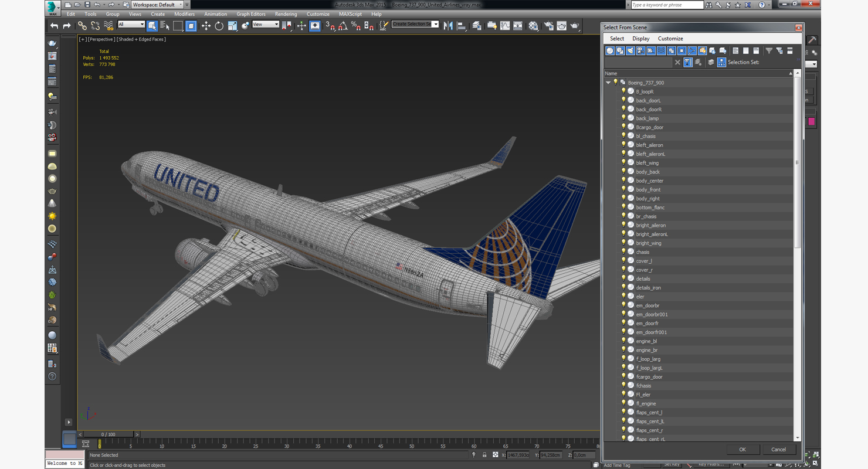868x469 pixels.
Task: Open the Modifiers menu
Action: (184, 14)
